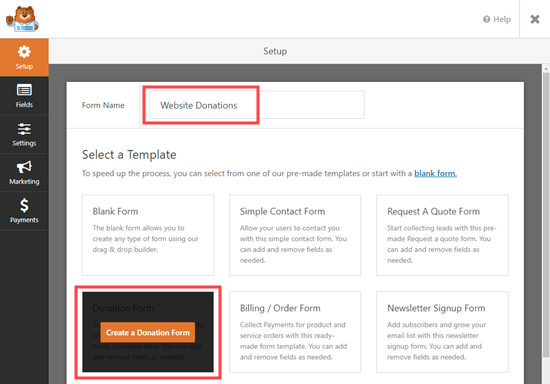550x384 pixels.
Task: Choose the Billing / Order Form template
Action: (x=295, y=332)
